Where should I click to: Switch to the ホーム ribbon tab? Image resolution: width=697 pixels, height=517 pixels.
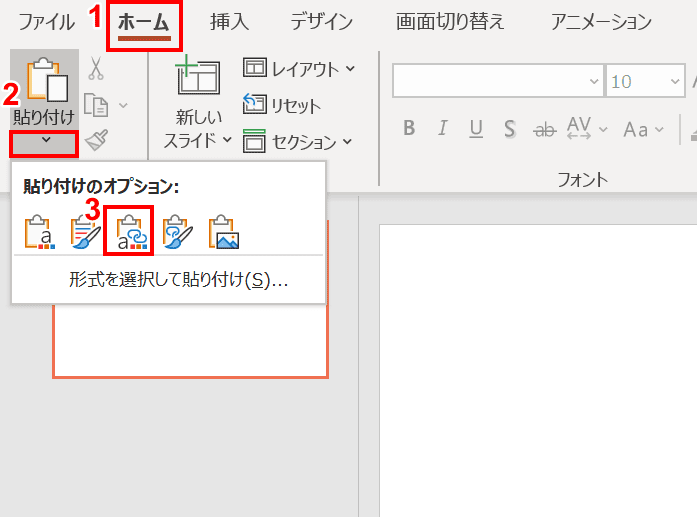[x=144, y=22]
